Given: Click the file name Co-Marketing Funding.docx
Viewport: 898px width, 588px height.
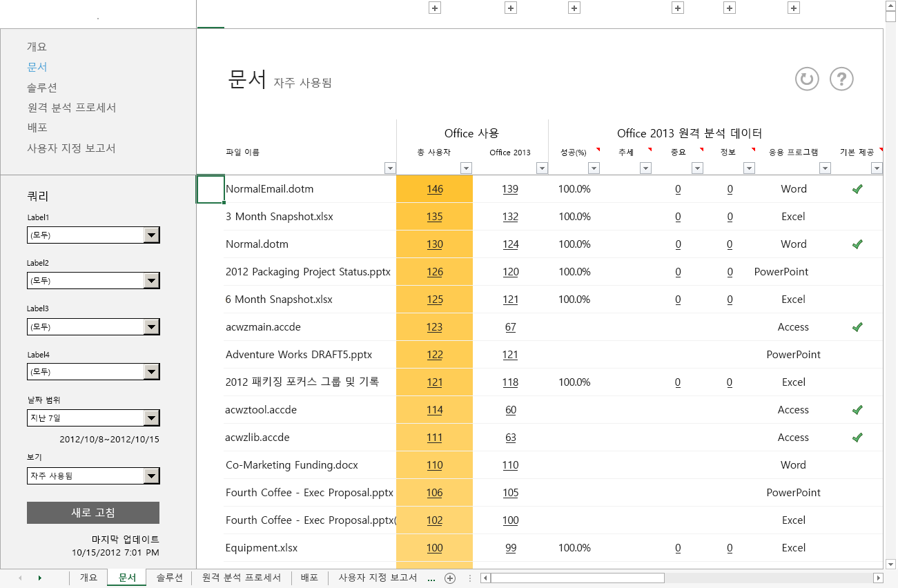Looking at the screenshot, I should click(292, 465).
